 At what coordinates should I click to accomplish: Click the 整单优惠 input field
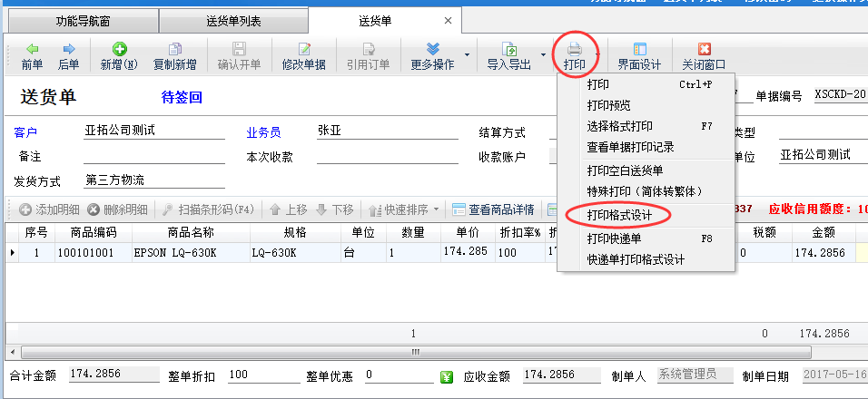point(397,375)
